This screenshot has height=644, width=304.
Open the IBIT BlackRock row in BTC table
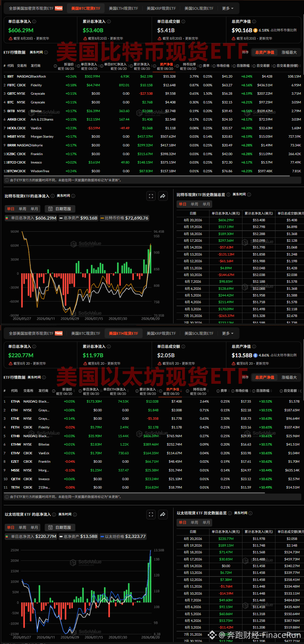[152, 77]
